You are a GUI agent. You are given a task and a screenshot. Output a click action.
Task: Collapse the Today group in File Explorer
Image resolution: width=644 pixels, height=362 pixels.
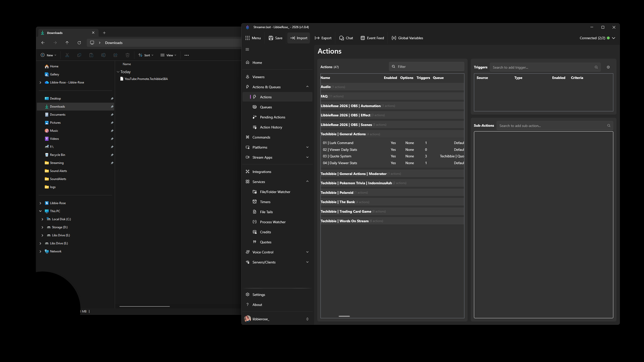[x=118, y=72]
